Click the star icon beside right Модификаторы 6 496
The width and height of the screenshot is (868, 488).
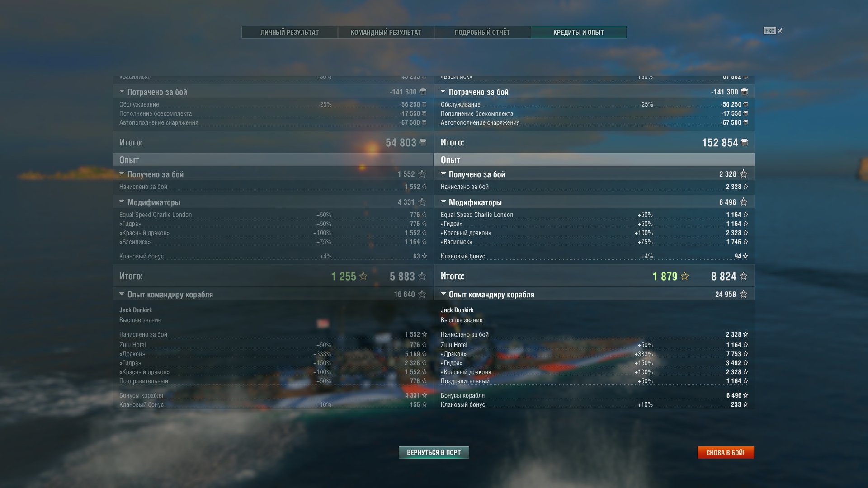pos(743,202)
